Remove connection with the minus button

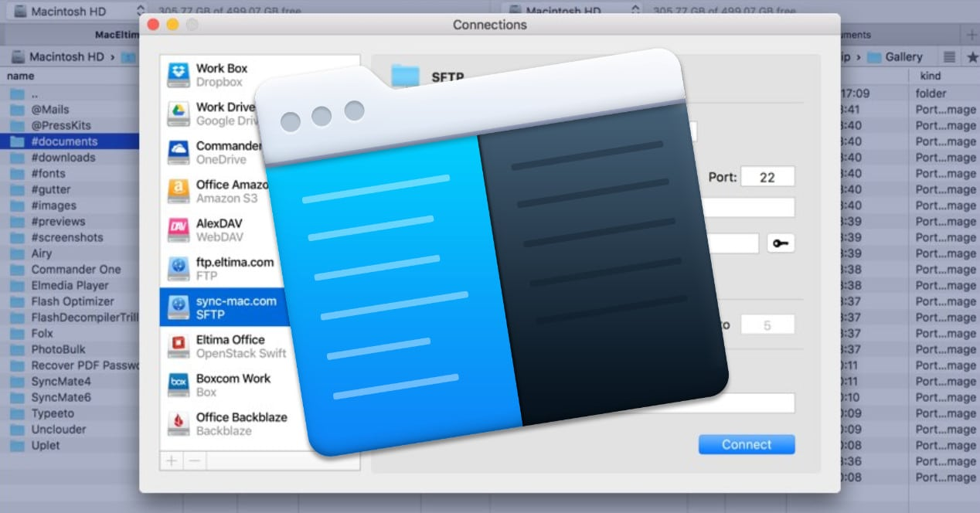(195, 460)
